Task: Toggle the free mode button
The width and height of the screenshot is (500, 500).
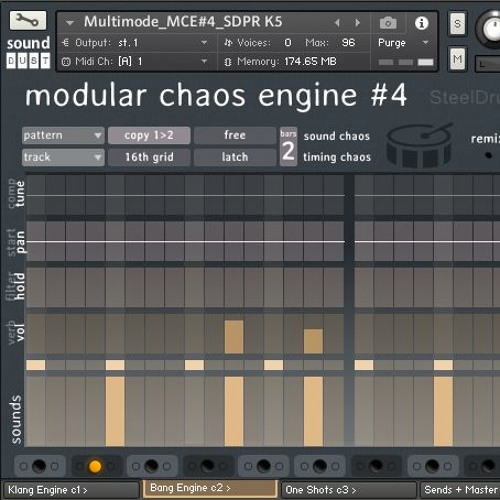Action: pyautogui.click(x=235, y=135)
